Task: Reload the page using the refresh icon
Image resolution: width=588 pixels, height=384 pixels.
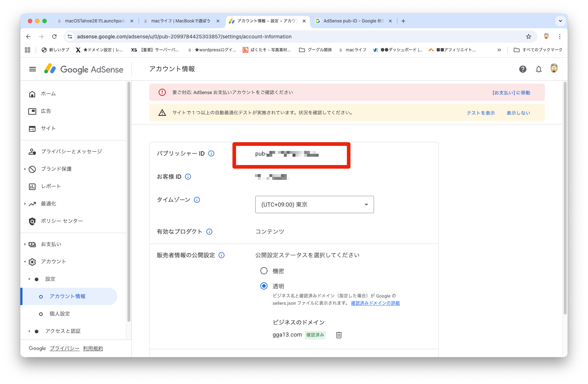Action: 54,37
